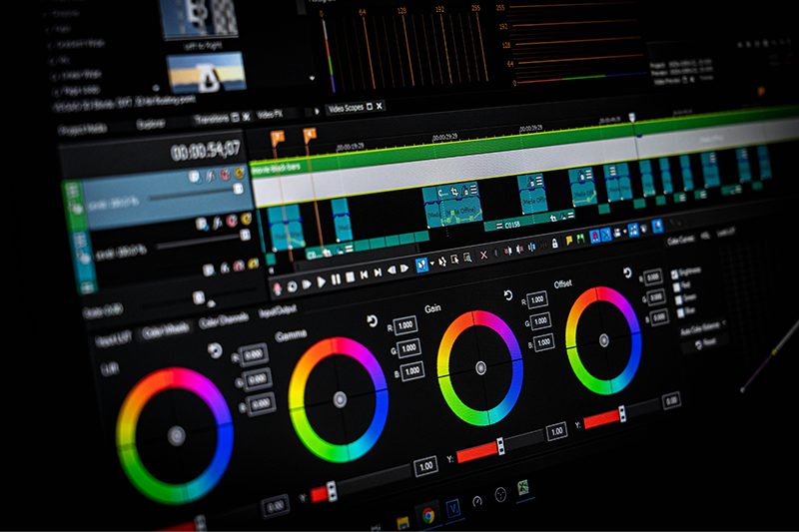Reset the Gain color wheel
Screen dimensions: 799x532
click(x=508, y=295)
